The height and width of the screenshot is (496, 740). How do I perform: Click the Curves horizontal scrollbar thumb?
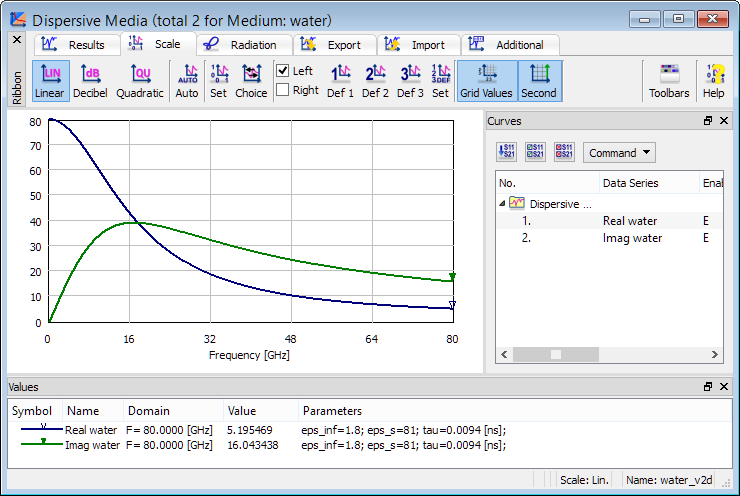coord(556,354)
